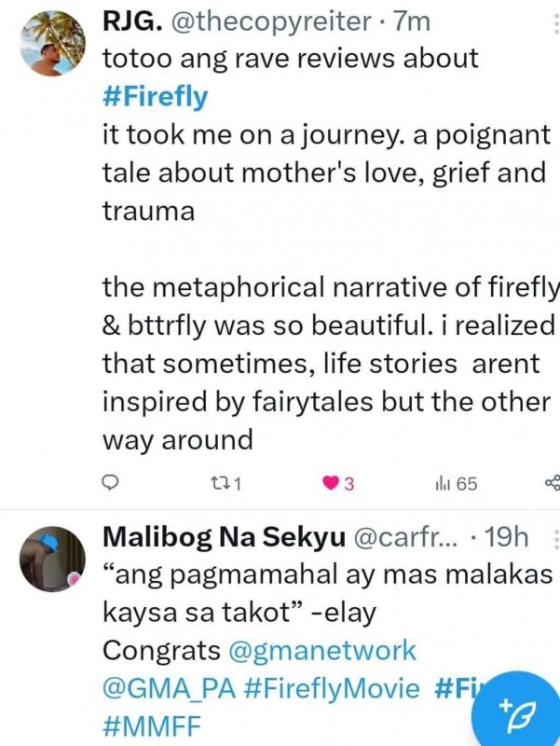Unlike the tweet with the pink heart
Image resolution: width=560 pixels, height=746 pixels.
click(332, 483)
